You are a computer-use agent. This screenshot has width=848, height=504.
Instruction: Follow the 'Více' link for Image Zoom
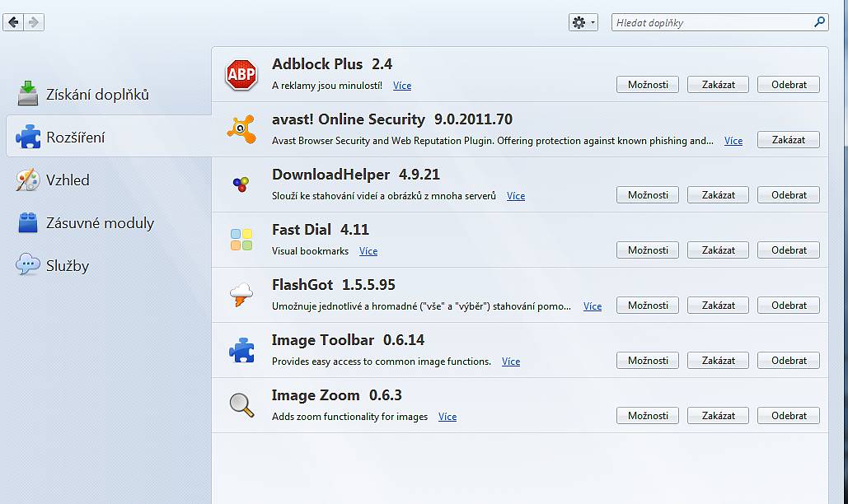click(x=447, y=416)
